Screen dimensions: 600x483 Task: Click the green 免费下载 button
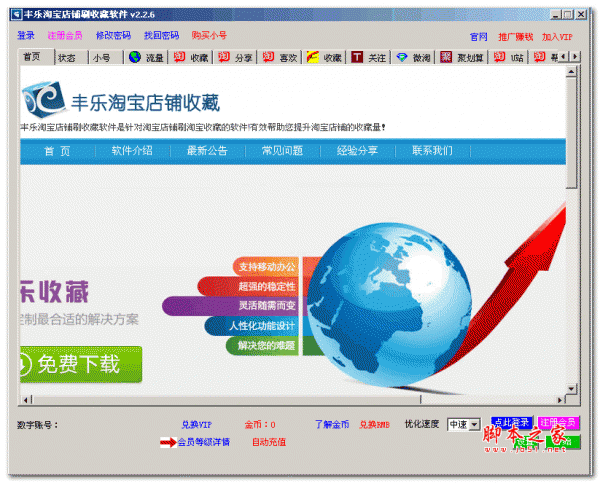(81, 364)
